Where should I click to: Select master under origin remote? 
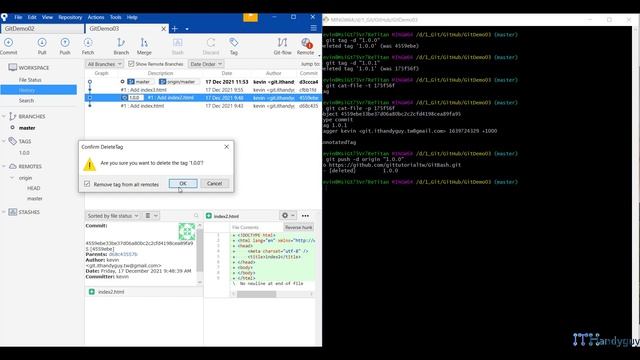click(x=35, y=198)
